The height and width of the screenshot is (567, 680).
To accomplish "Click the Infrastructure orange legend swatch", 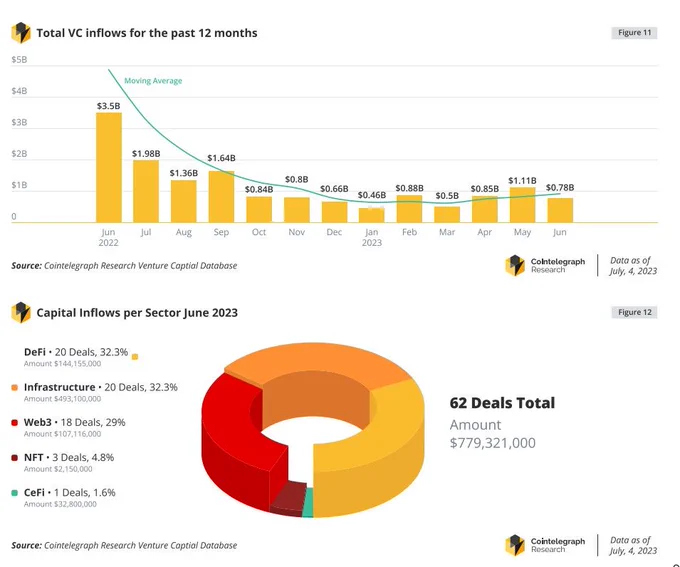I will (15, 387).
